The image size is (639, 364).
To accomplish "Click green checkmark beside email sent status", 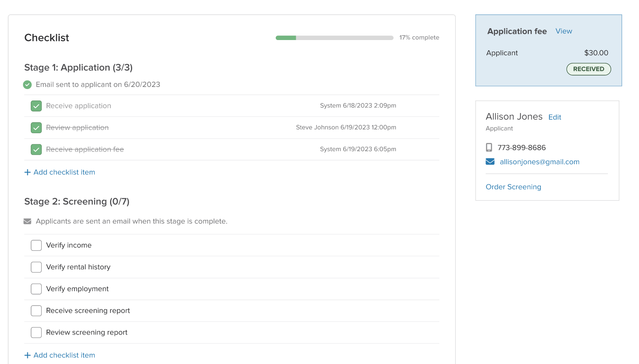I will point(27,85).
